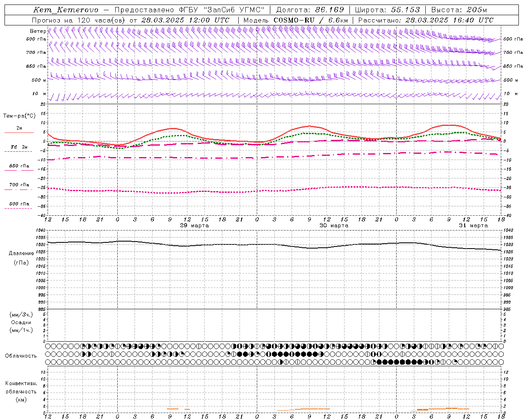Select the computed time 28.03.2025 16:40 UTC
The image size is (525, 420).
point(450,20)
